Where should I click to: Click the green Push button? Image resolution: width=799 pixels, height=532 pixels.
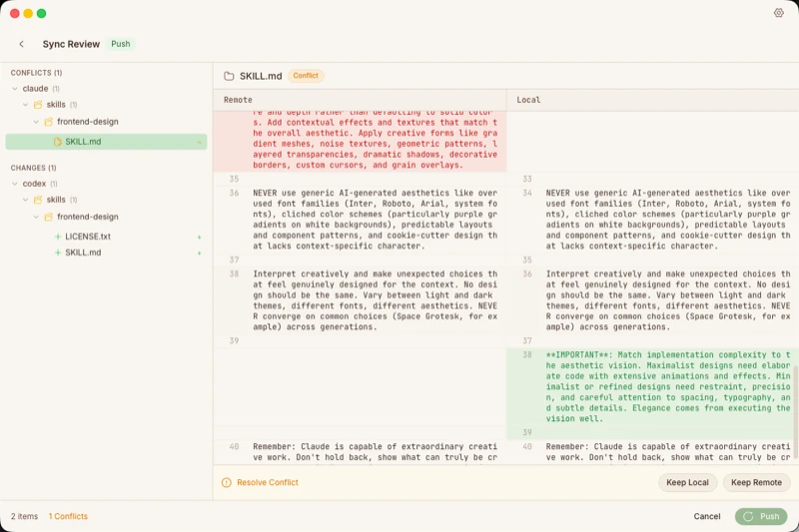tap(761, 516)
